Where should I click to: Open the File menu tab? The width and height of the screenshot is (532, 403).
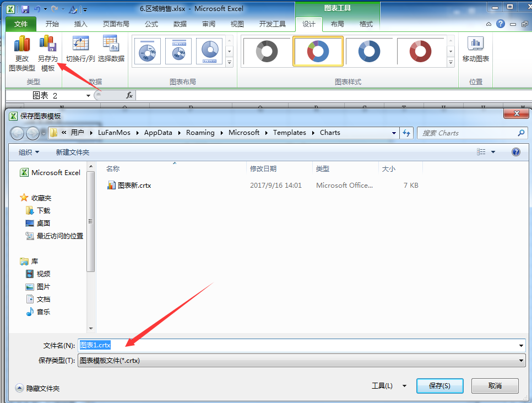21,24
